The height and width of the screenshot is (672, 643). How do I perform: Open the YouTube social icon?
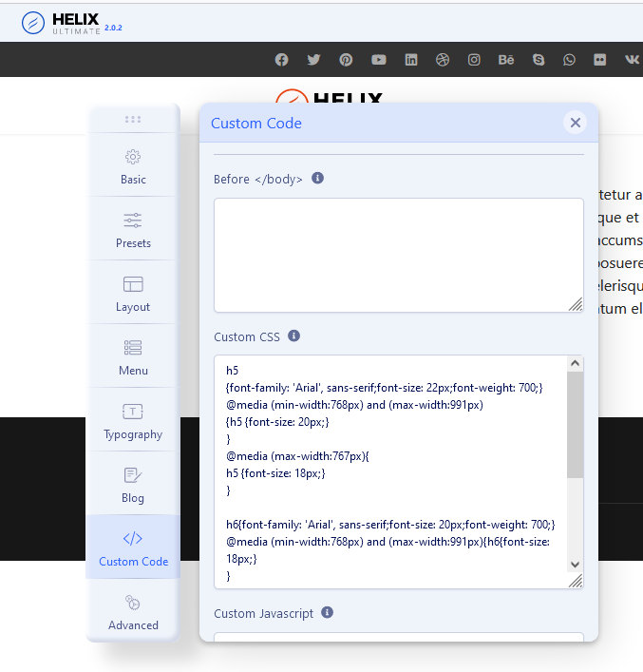click(378, 60)
